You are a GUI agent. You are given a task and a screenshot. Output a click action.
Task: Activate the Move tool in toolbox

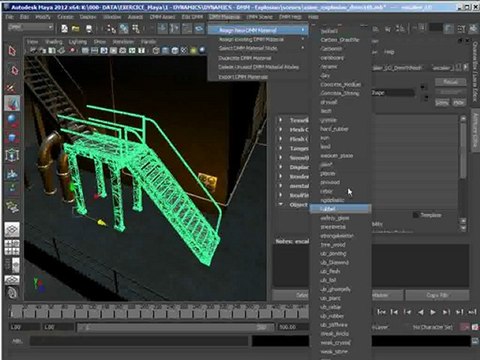click(12, 103)
